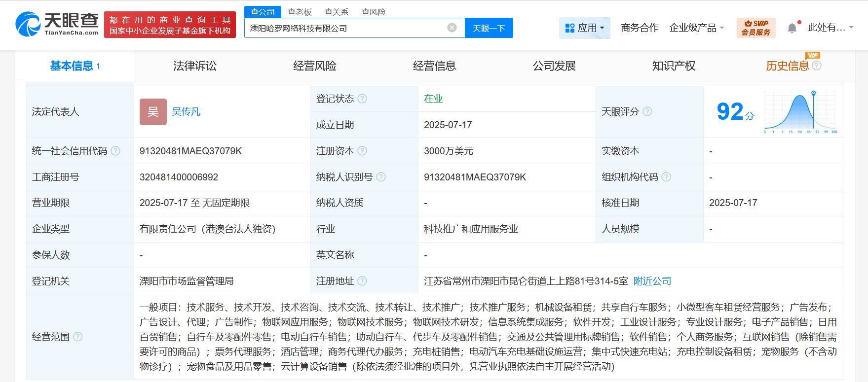Click the credit code 91320481MAEQ37079K beside 统一社会信用代码
Viewport: 868px width, 382px height.
point(191,151)
